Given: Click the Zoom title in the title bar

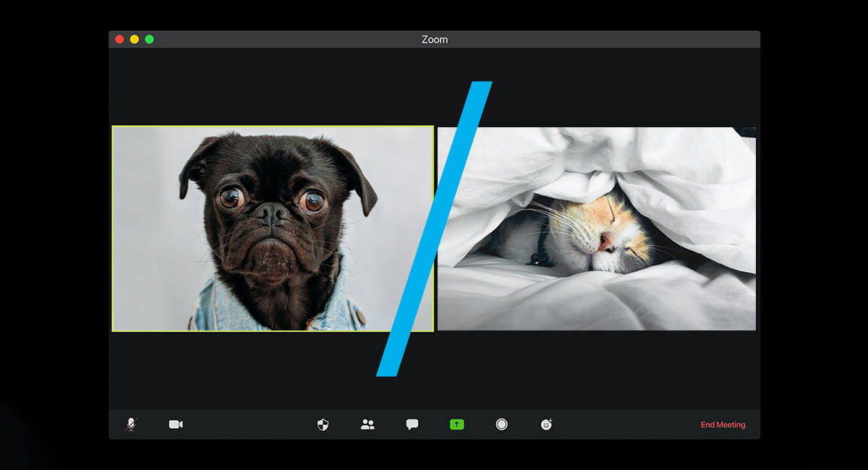Looking at the screenshot, I should pos(434,40).
